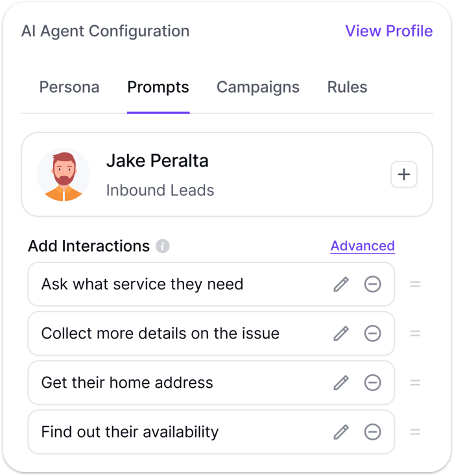Go to the Rules tab
This screenshot has height=476, width=454.
(x=347, y=88)
